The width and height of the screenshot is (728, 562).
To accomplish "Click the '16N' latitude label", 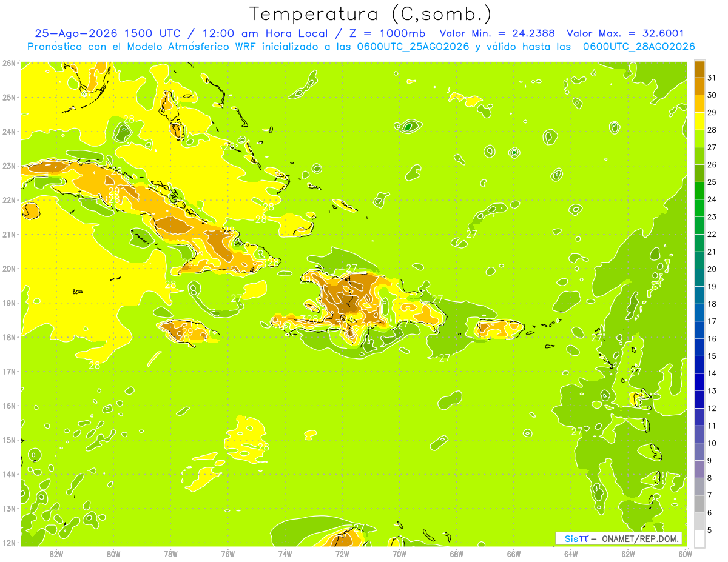I will tap(9, 406).
